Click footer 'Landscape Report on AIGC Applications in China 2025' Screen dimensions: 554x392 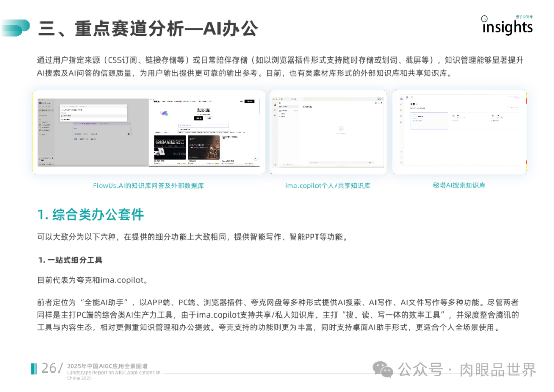(114, 375)
